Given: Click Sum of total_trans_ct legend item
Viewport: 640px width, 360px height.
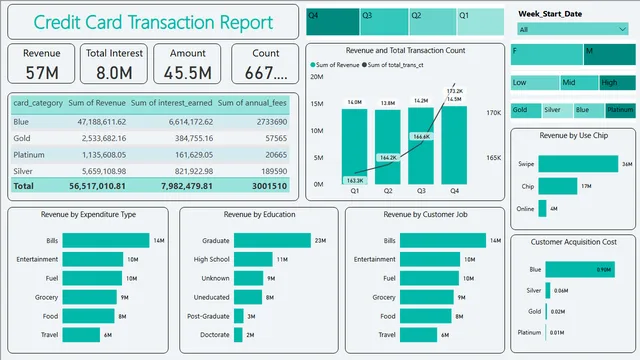Looking at the screenshot, I should point(393,65).
